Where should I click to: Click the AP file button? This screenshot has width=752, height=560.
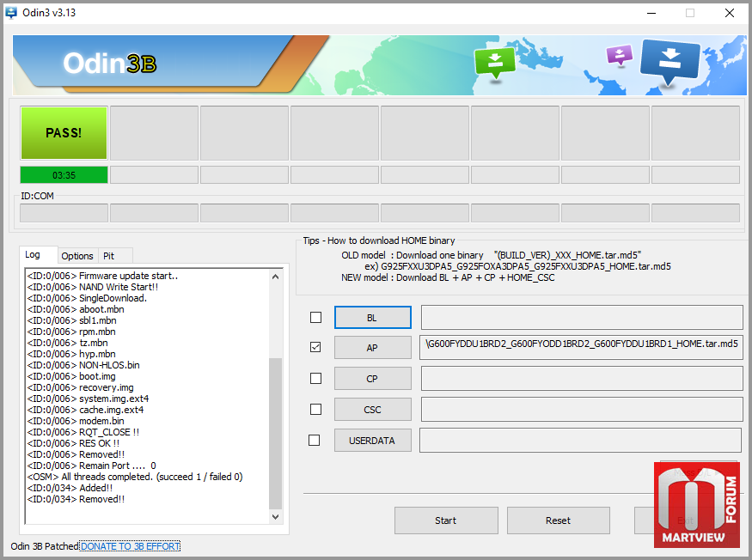(x=373, y=348)
